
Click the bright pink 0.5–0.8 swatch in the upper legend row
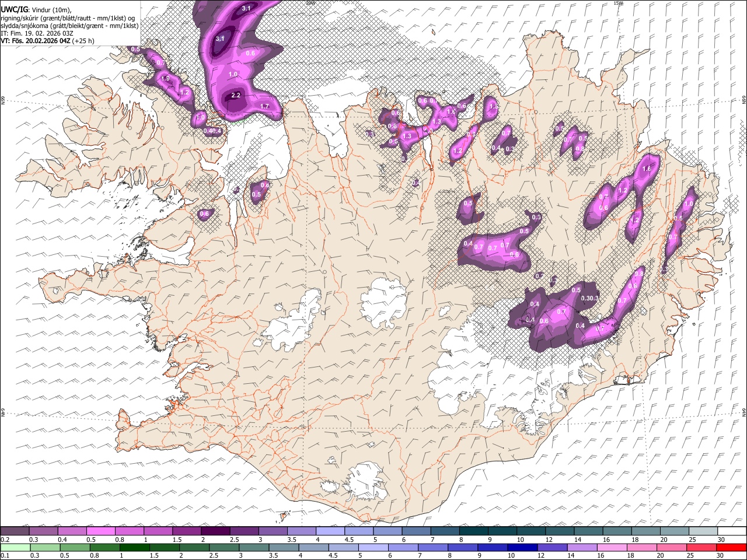101,531
